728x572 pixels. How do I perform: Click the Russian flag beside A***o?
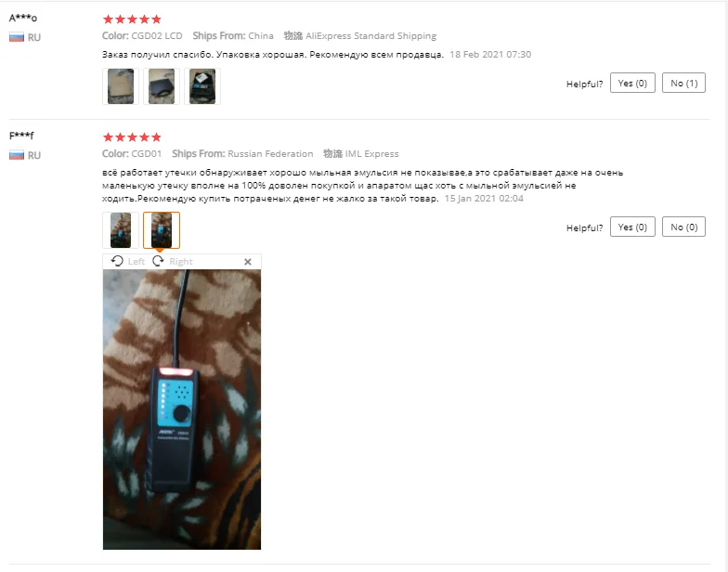tap(17, 37)
